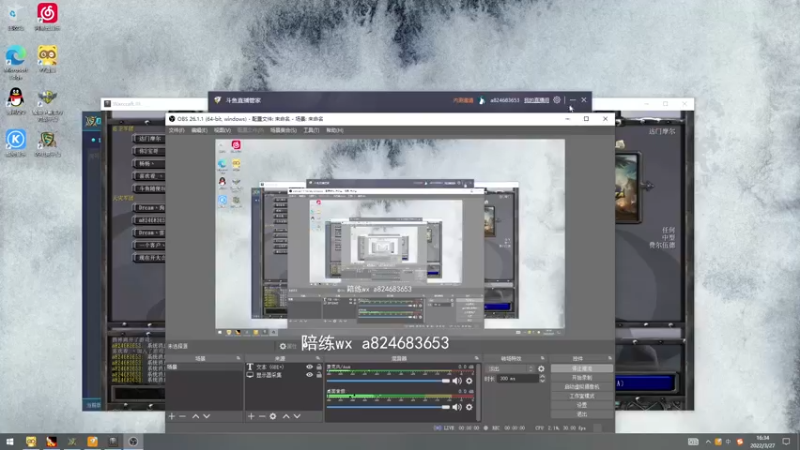Enable Studio Mode from Controls
The image size is (800, 450).
point(582,396)
